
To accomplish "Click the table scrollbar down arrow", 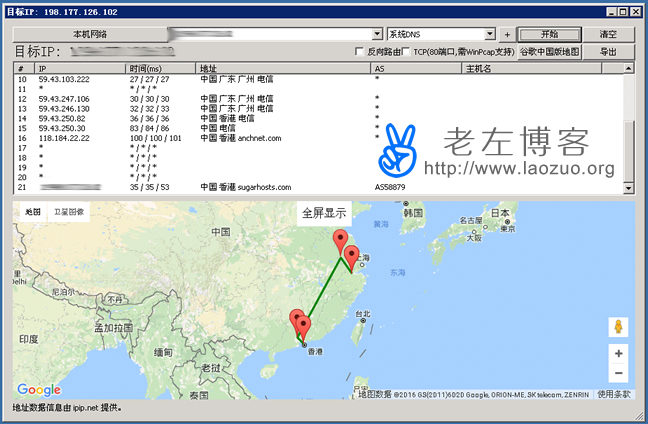I will (x=628, y=188).
